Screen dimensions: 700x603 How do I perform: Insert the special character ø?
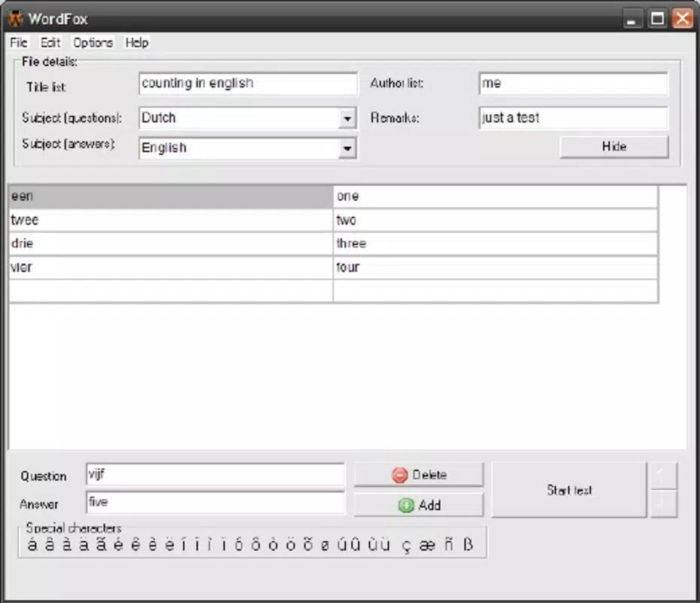coord(325,545)
